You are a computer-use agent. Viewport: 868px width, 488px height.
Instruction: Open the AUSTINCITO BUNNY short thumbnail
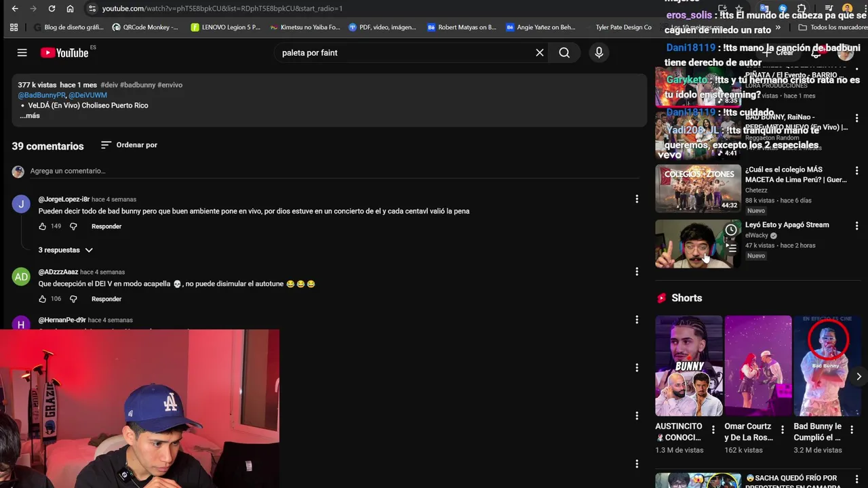pos(689,366)
